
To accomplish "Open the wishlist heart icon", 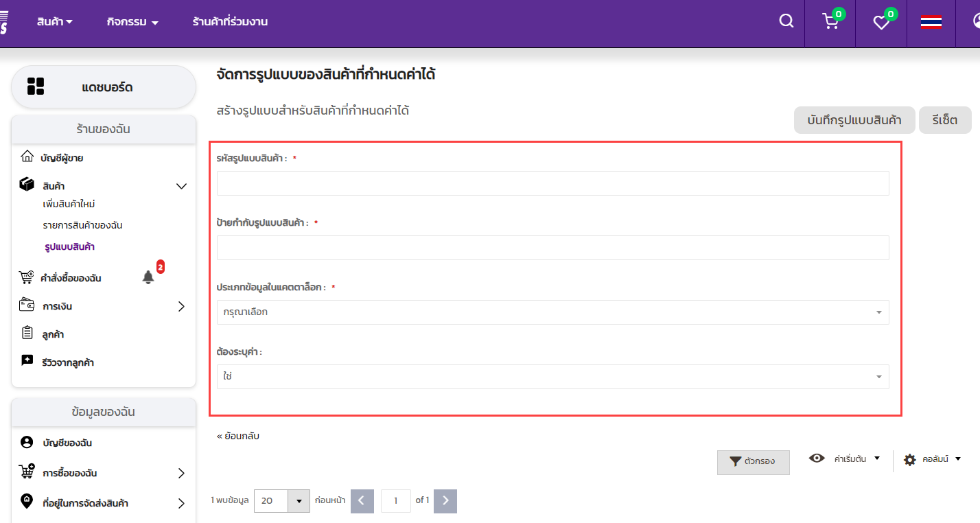I will tap(881, 22).
